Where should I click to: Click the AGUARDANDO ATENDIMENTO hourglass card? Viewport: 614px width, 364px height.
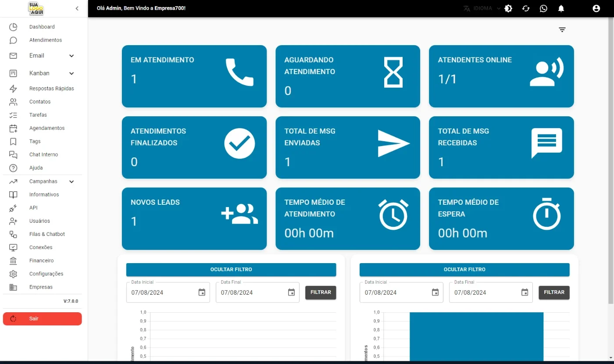coord(348,76)
